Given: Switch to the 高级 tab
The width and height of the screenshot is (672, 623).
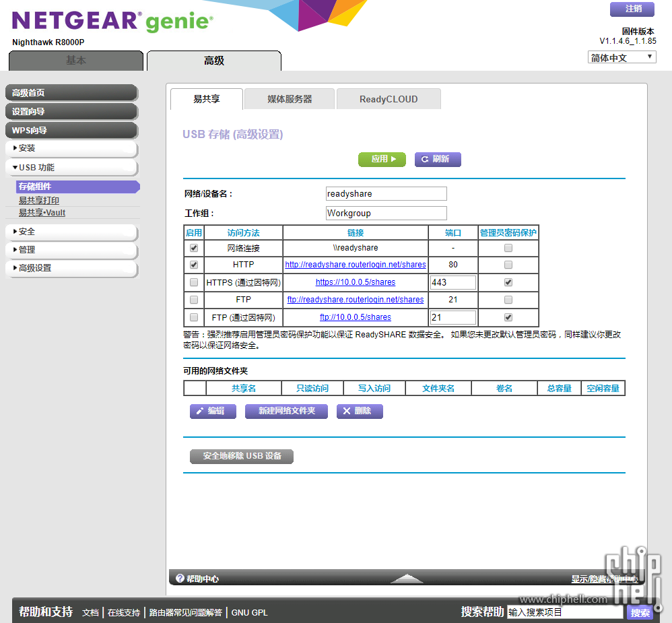Looking at the screenshot, I should tap(214, 61).
